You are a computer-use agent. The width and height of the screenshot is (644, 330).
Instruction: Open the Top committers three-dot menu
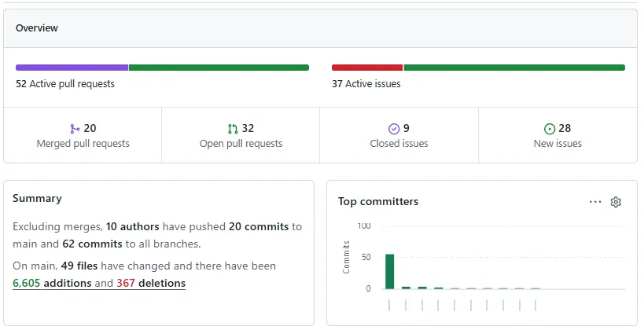click(595, 202)
